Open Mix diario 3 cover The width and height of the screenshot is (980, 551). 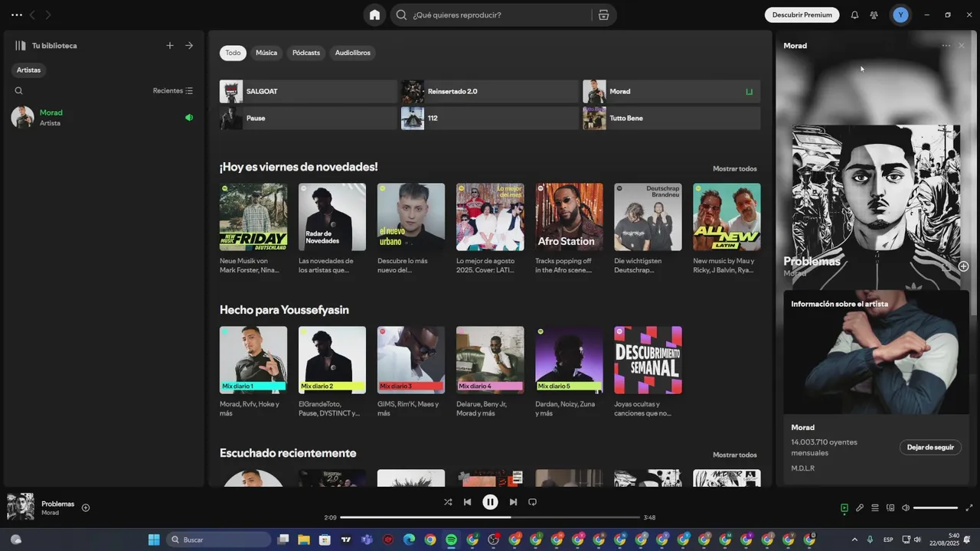coord(411,360)
